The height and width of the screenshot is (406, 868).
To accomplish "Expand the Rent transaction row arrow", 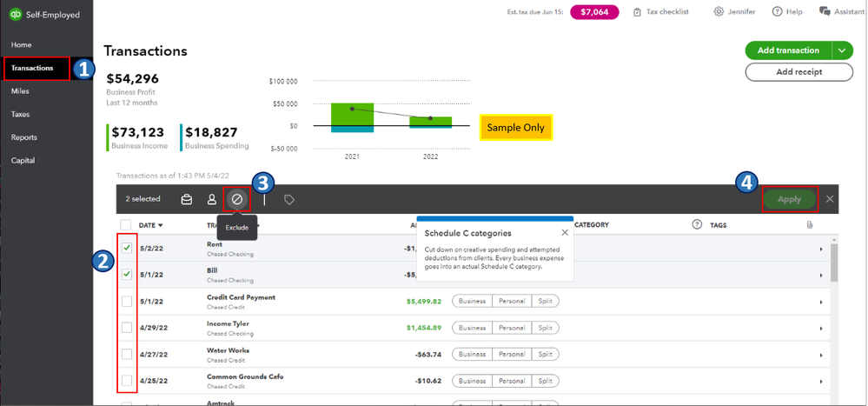I will 821,250.
